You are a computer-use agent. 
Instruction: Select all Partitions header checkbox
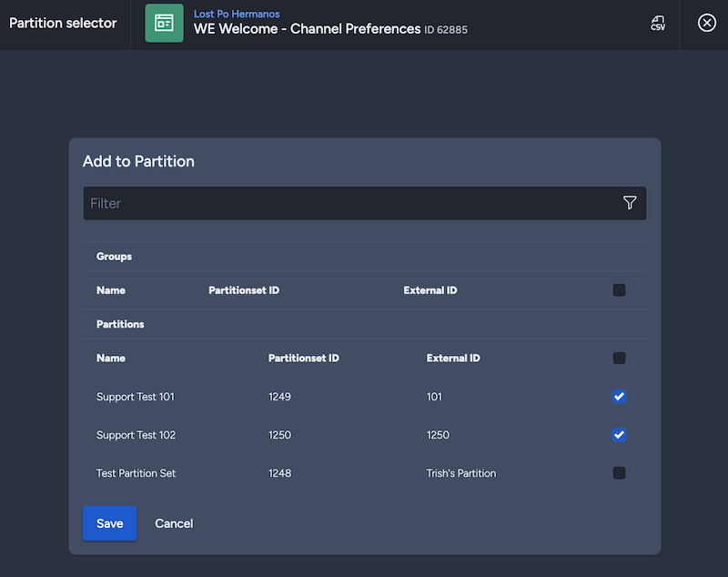(x=619, y=358)
